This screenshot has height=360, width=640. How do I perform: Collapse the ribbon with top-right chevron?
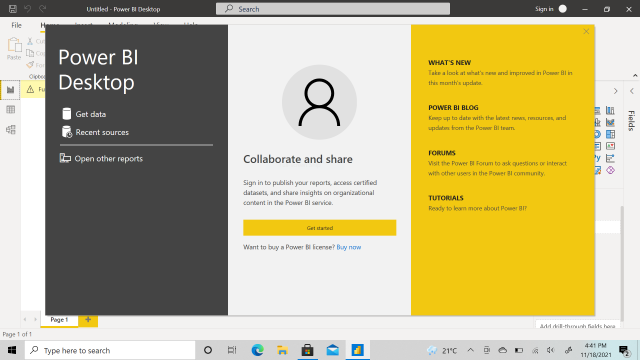(x=635, y=75)
